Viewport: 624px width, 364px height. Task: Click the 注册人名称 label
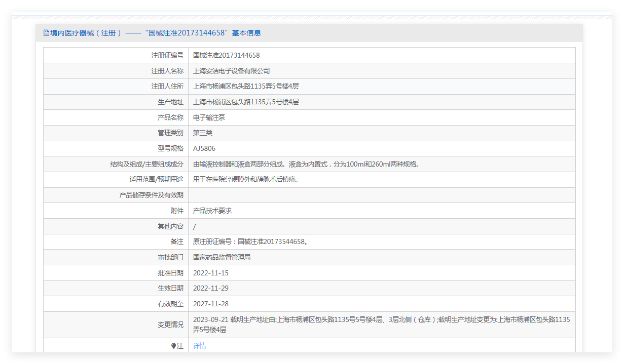point(167,71)
